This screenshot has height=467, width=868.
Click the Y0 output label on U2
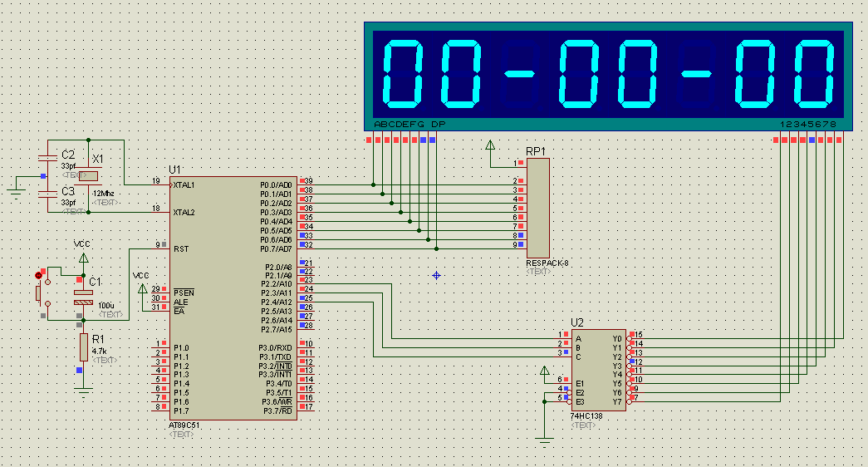616,338
